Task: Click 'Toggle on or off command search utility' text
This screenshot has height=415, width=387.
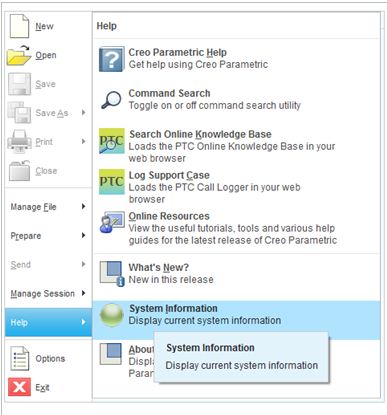Action: tap(215, 105)
